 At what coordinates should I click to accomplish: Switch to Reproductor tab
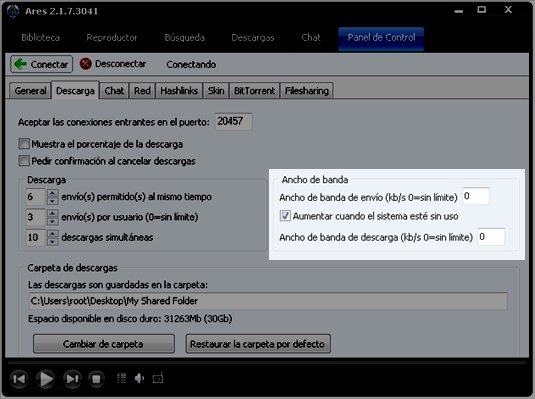click(112, 38)
